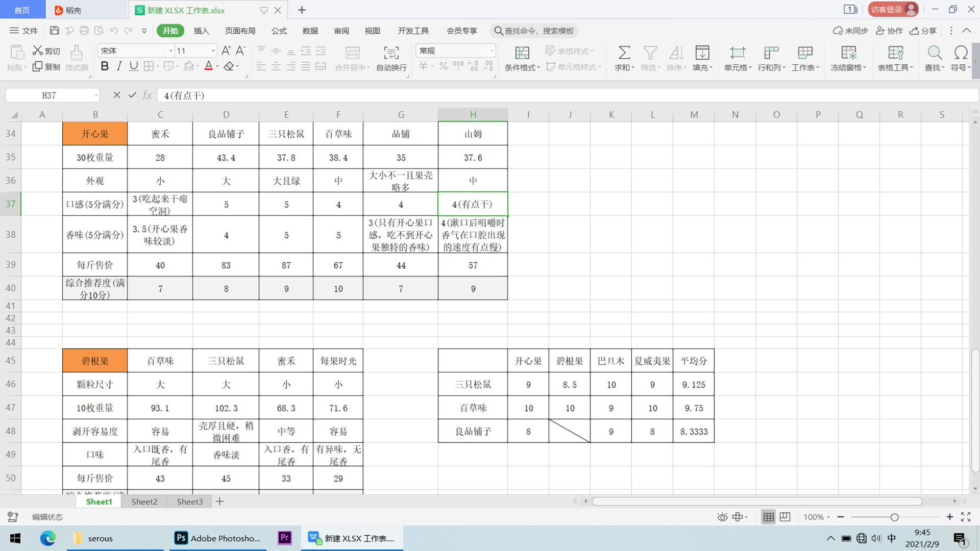The width and height of the screenshot is (980, 551).
Task: Open Adobe Photoshop from the taskbar
Action: click(218, 538)
